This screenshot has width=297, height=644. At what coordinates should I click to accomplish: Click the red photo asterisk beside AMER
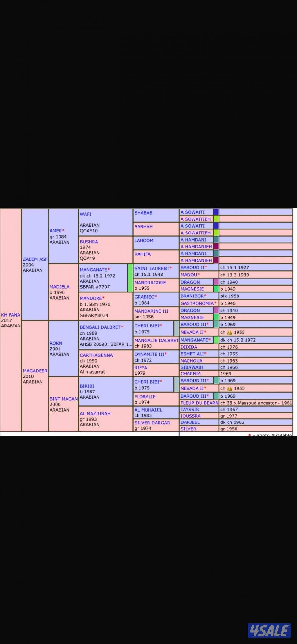[63, 231]
